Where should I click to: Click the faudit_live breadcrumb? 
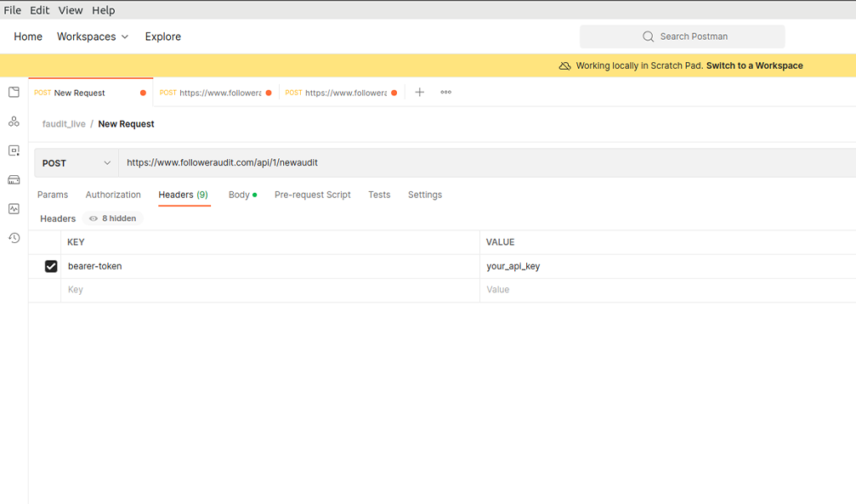click(x=64, y=124)
